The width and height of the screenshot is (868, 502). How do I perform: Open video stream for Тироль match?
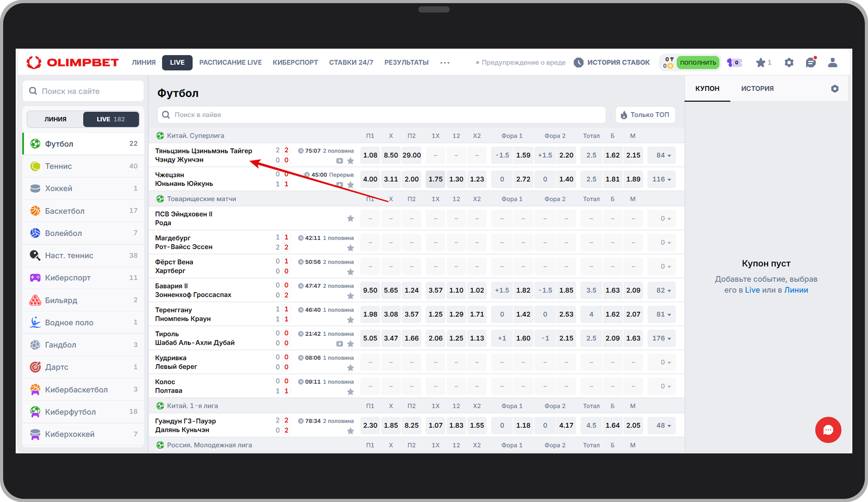point(339,344)
